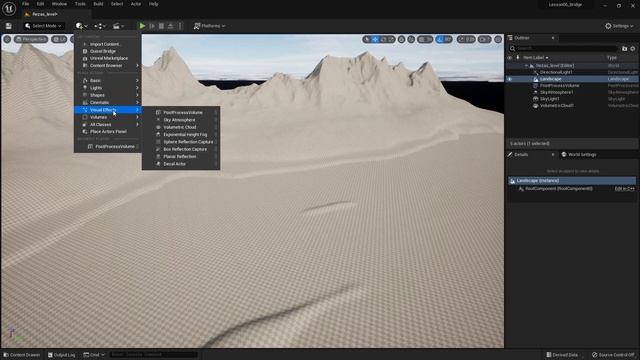This screenshot has height=360, width=640.
Task: Click the Add content (Place Actors) toolbar button
Action: (81, 26)
